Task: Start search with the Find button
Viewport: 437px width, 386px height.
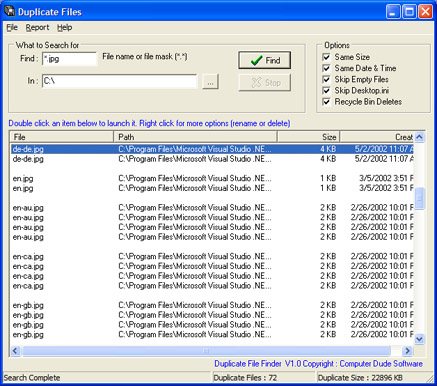Action: [265, 60]
